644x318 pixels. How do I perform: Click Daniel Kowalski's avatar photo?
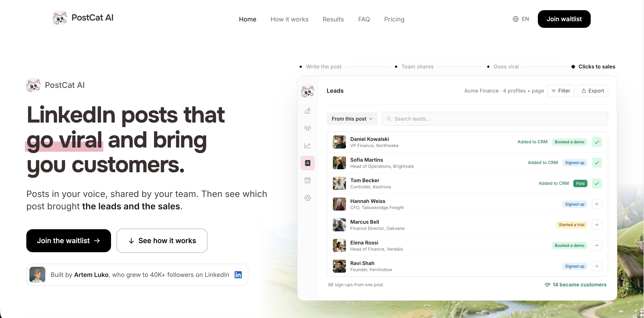(x=339, y=142)
